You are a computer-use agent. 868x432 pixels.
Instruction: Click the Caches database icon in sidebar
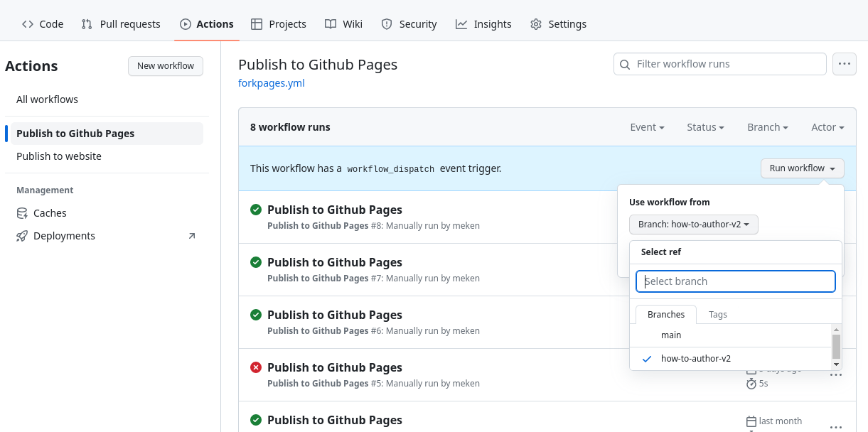[x=22, y=213]
